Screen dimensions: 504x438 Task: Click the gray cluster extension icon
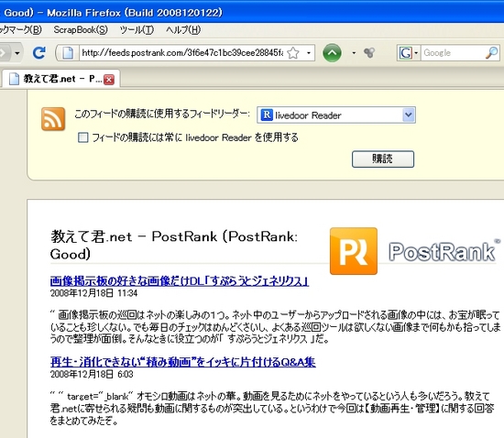point(369,53)
